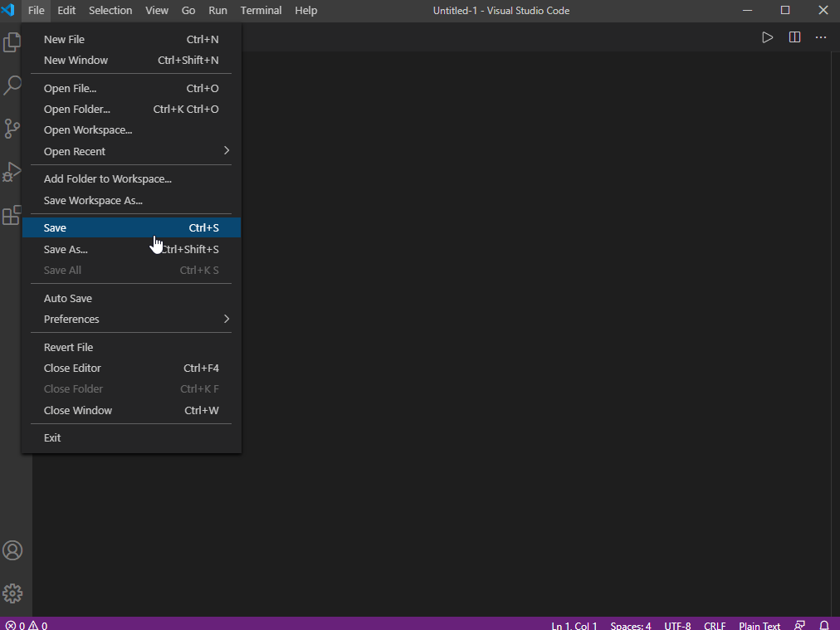Image resolution: width=840 pixels, height=630 pixels.
Task: Click the Split Editor icon
Action: point(794,37)
